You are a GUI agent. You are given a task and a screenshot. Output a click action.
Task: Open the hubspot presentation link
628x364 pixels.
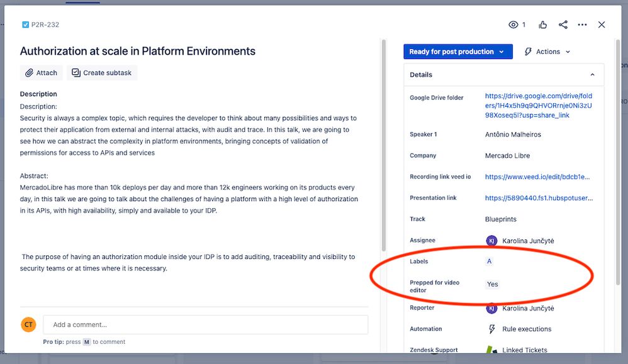click(539, 198)
